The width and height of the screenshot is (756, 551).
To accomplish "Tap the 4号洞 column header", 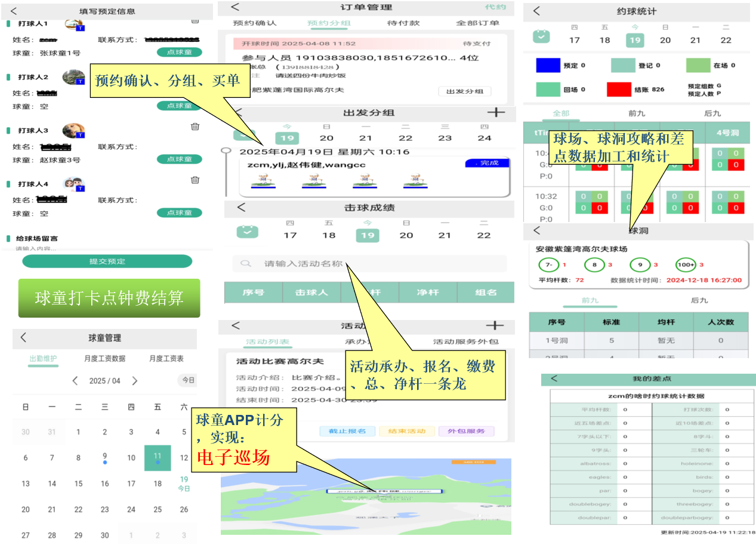I will pos(727,133).
